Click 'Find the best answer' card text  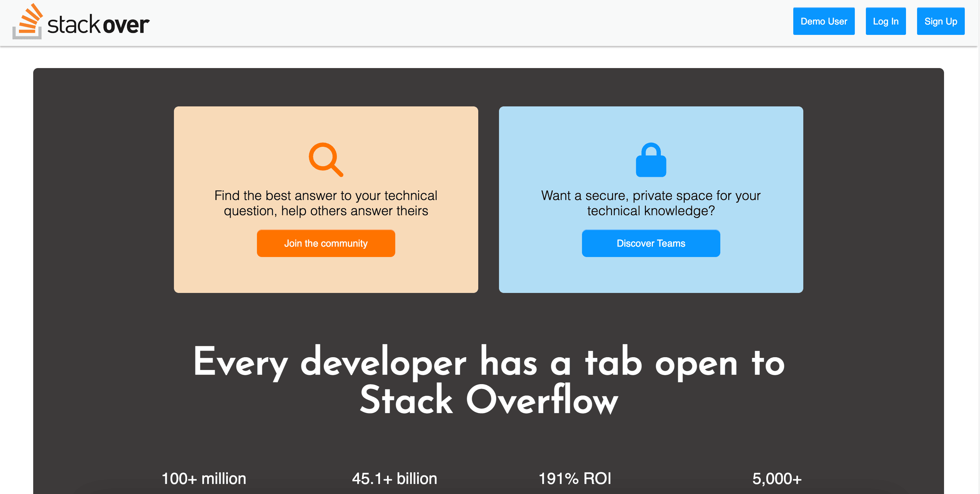click(x=326, y=203)
